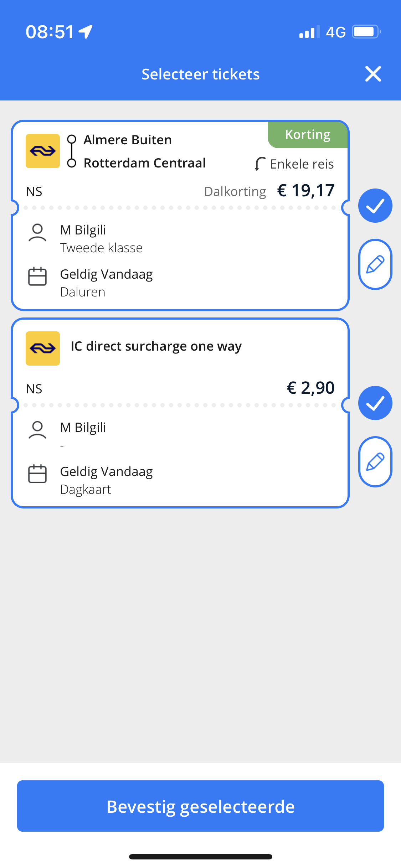Screen dimensions: 401x868
Task: Tap NS logo on IC direct surcharge
Action: (x=43, y=348)
